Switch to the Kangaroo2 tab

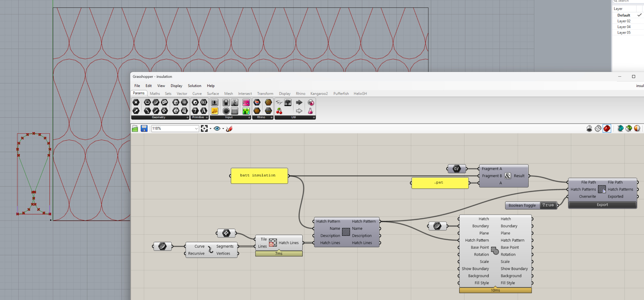coord(319,94)
